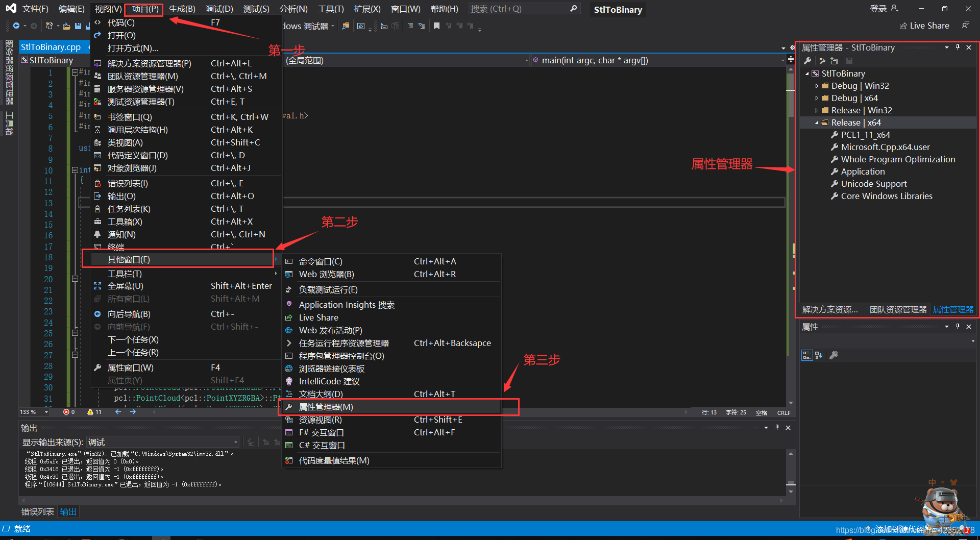Click the add existing property sheet icon
980x540 pixels.
pyautogui.click(x=834, y=61)
